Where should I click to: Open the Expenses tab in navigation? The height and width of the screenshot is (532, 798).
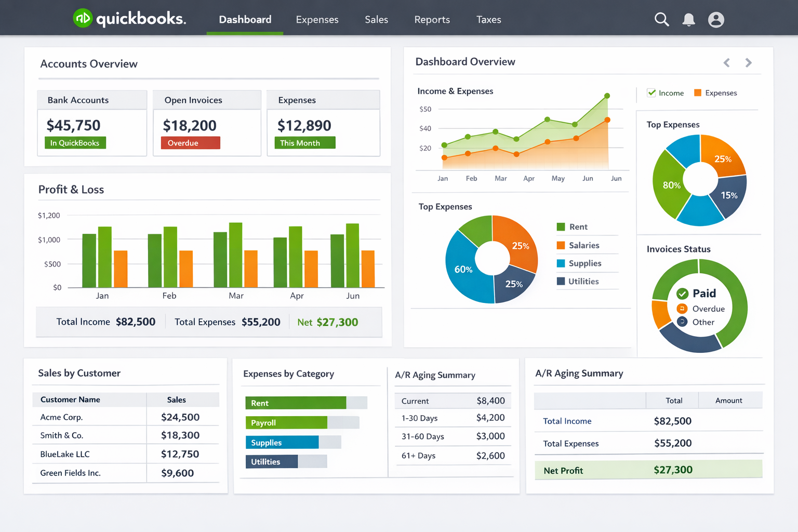[317, 20]
